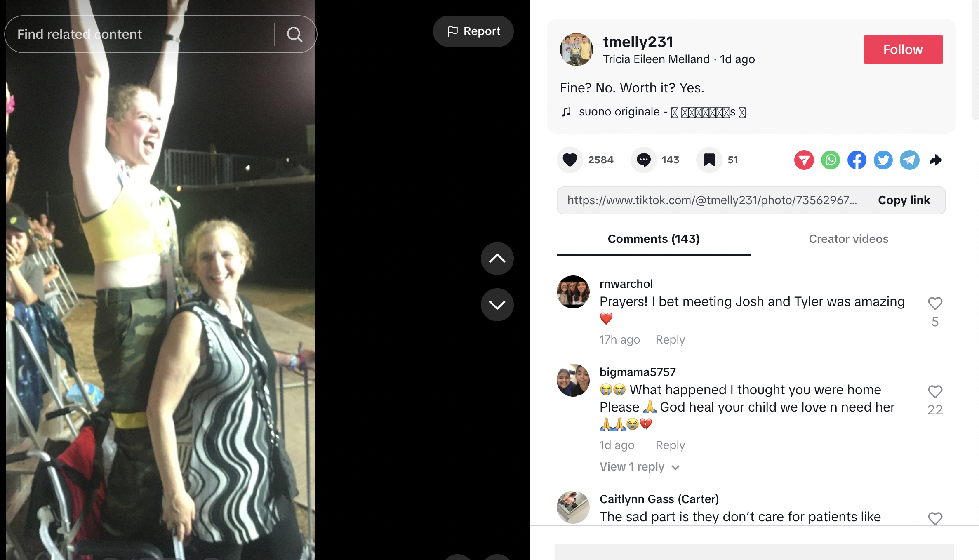Viewport: 979px width, 560px height.
Task: Click the red send-to-friends icon
Action: (804, 160)
